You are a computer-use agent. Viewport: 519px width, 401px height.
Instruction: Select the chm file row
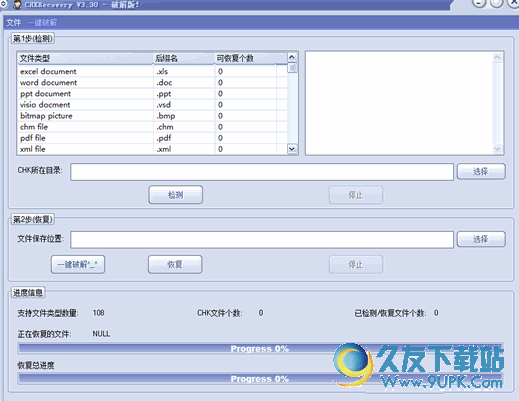(152, 127)
